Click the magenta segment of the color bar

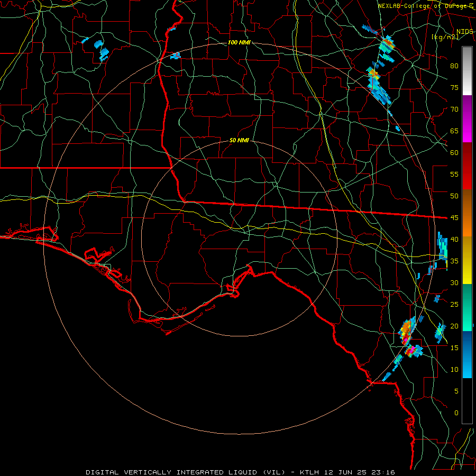tap(467, 119)
